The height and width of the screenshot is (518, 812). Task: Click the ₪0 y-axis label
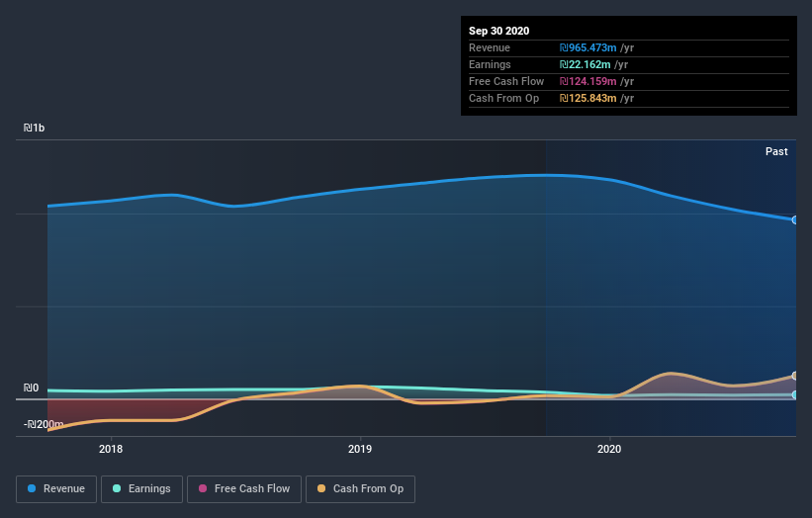(31, 388)
